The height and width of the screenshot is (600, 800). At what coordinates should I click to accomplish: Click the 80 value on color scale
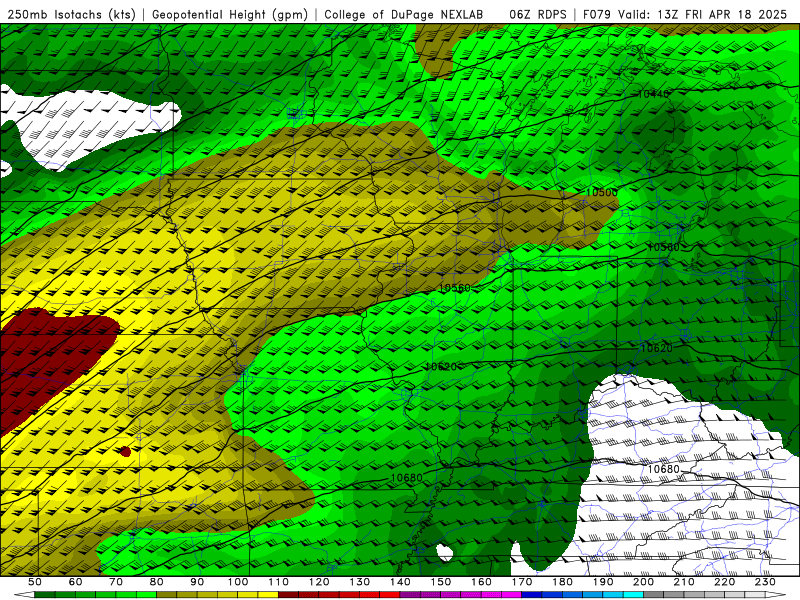(x=156, y=582)
